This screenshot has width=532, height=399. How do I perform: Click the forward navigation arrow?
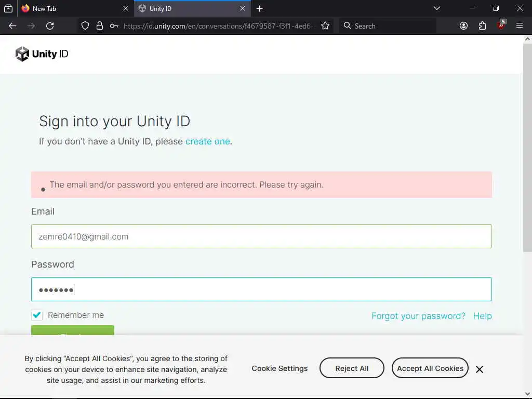point(31,26)
